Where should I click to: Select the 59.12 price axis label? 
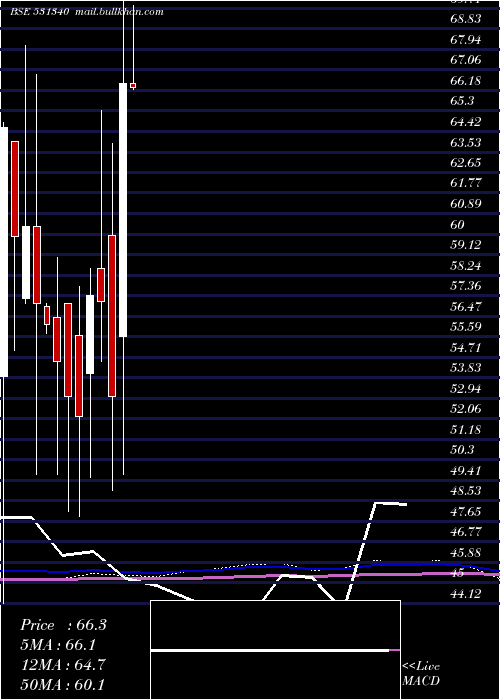tap(466, 245)
